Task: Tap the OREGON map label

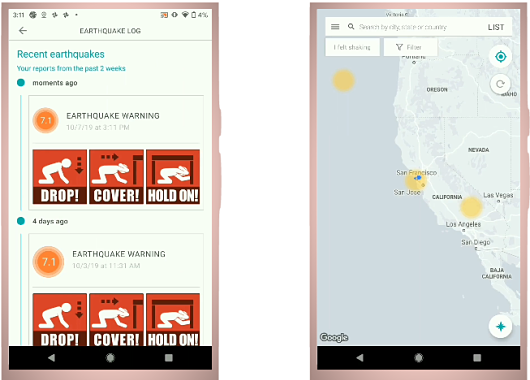Action: point(437,90)
